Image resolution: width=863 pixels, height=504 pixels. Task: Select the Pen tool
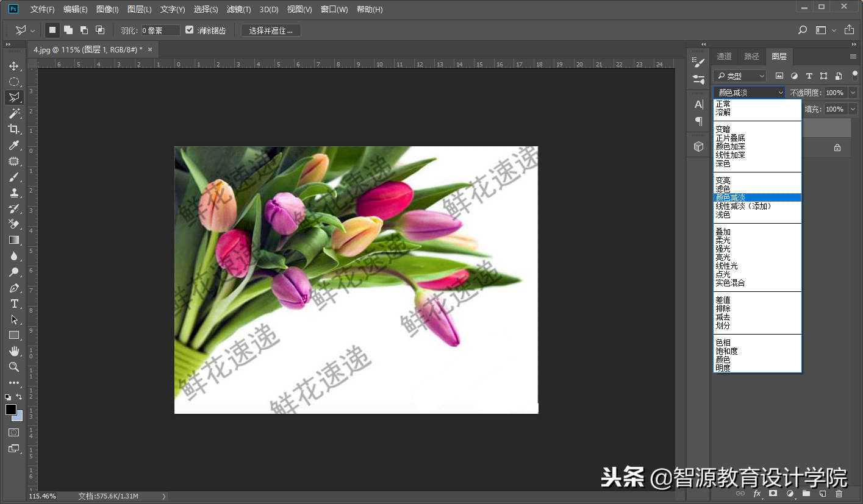(x=13, y=288)
